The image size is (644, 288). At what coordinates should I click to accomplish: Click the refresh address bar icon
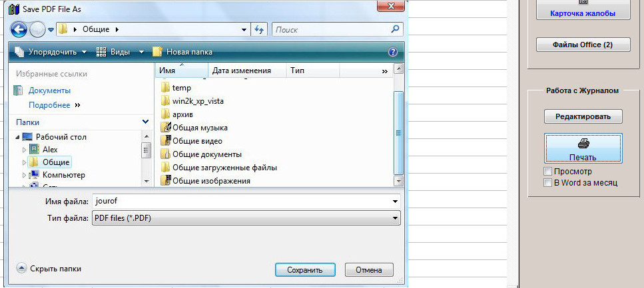pyautogui.click(x=259, y=29)
